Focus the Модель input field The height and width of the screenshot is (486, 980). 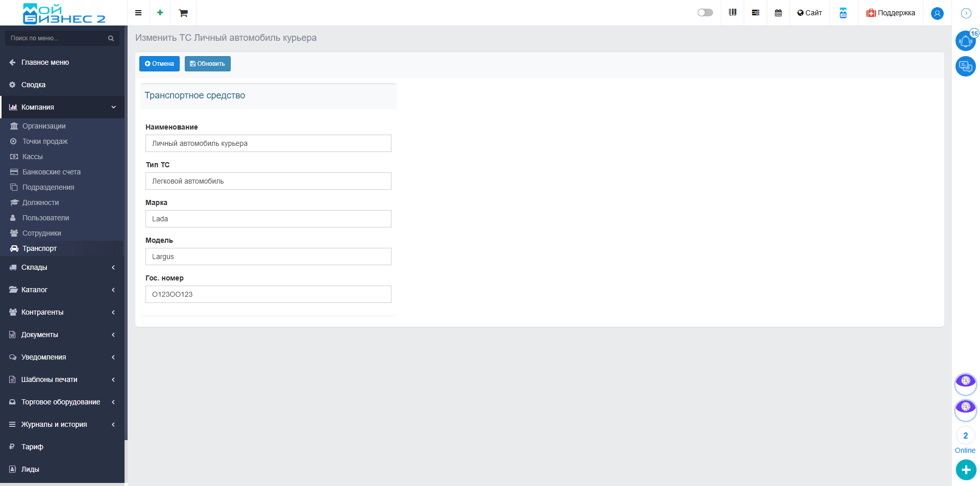(x=268, y=257)
